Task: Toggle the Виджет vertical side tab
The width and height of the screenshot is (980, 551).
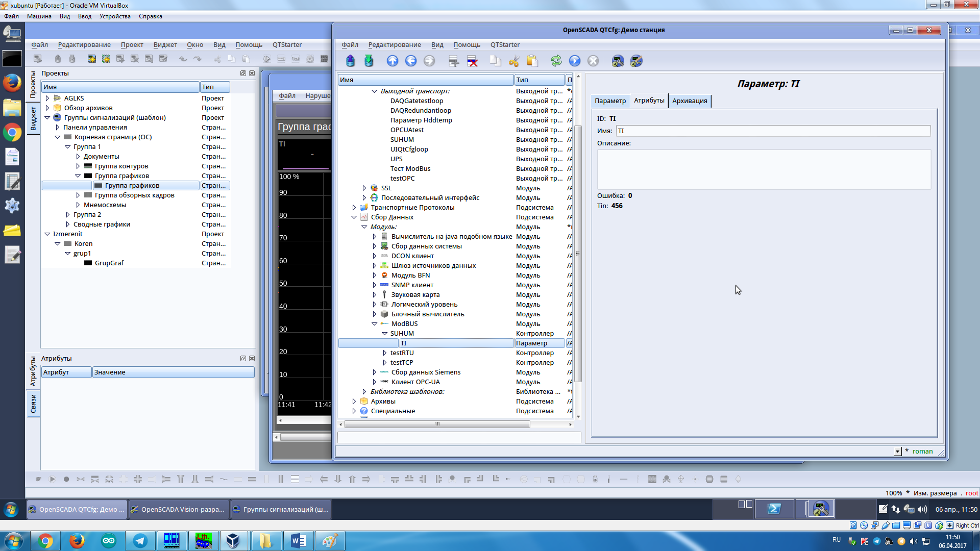Action: 33,118
